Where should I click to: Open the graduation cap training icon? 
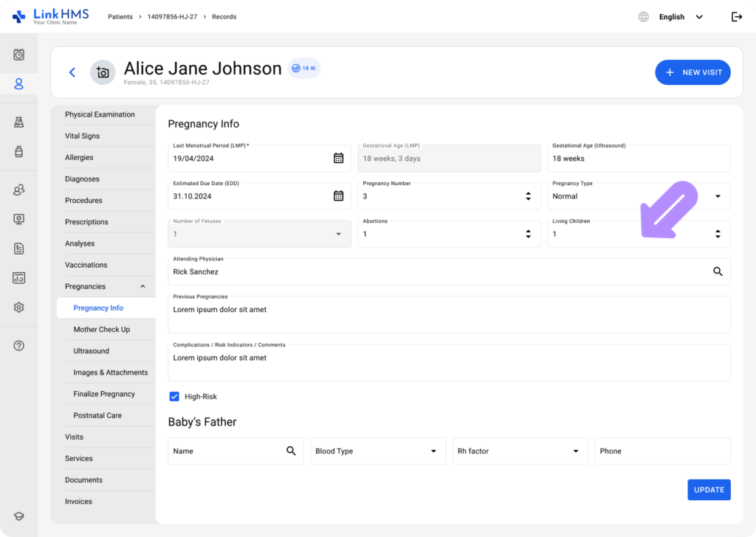pos(18,516)
